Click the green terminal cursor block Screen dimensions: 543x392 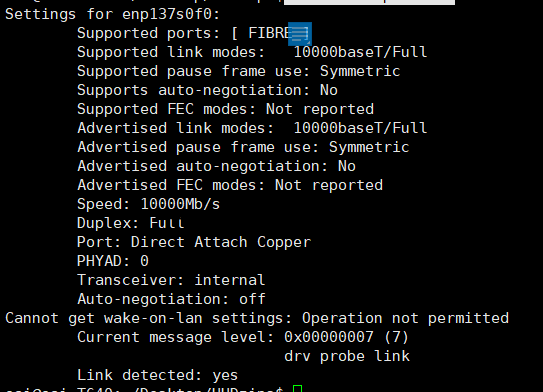pyautogui.click(x=297, y=389)
